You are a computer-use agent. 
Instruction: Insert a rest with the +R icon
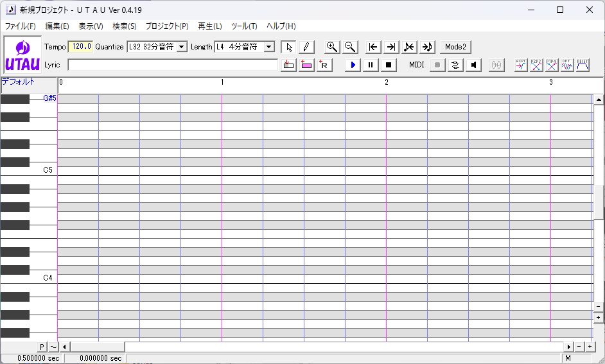[x=324, y=65]
